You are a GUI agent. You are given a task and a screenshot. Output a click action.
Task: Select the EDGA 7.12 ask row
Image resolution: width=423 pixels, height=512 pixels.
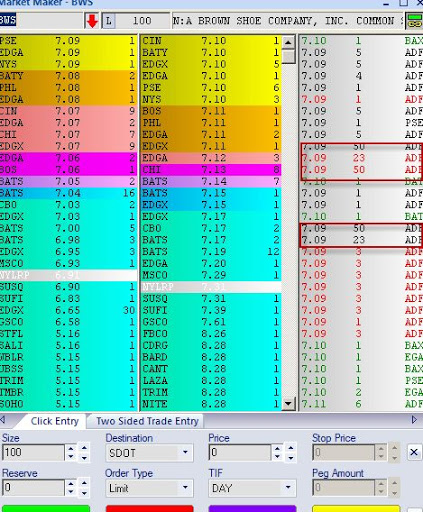coord(211,158)
